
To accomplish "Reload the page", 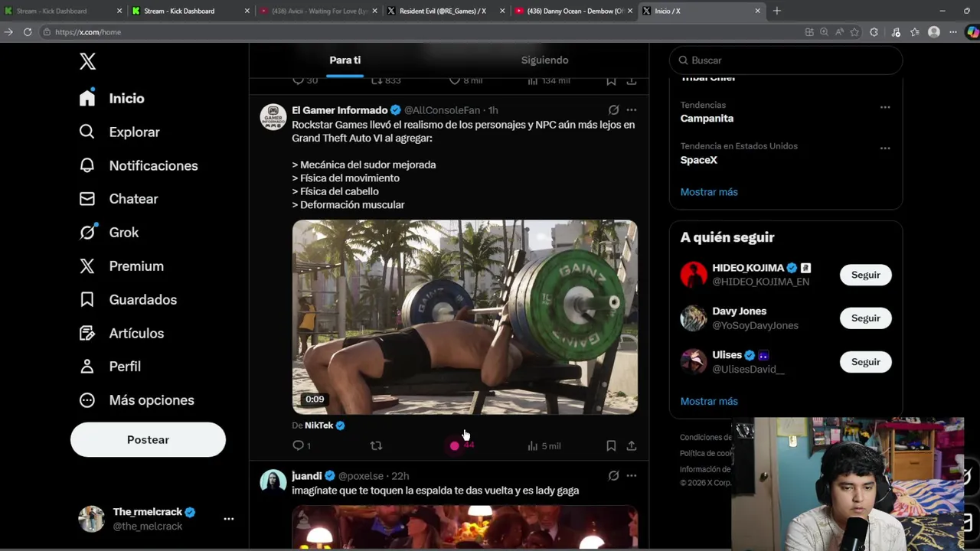I will coord(28,32).
